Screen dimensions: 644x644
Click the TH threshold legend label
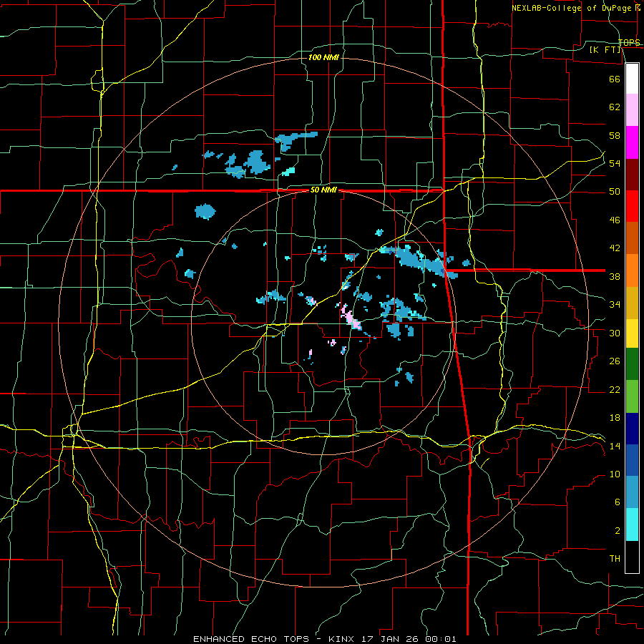(x=615, y=559)
